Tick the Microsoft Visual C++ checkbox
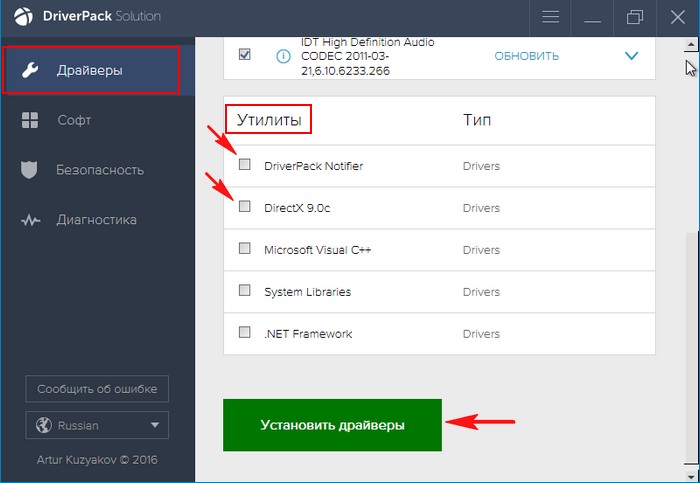 tap(245, 249)
